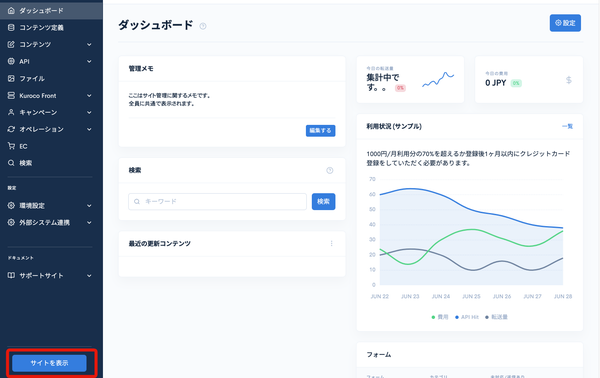
Task: Click the database icon beside コンテンツ定義
Action: click(x=11, y=28)
